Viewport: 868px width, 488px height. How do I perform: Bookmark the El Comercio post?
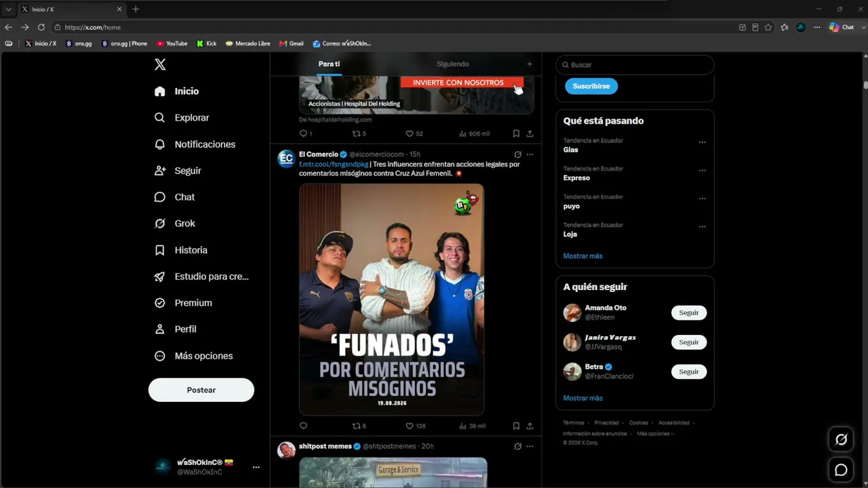tap(516, 426)
